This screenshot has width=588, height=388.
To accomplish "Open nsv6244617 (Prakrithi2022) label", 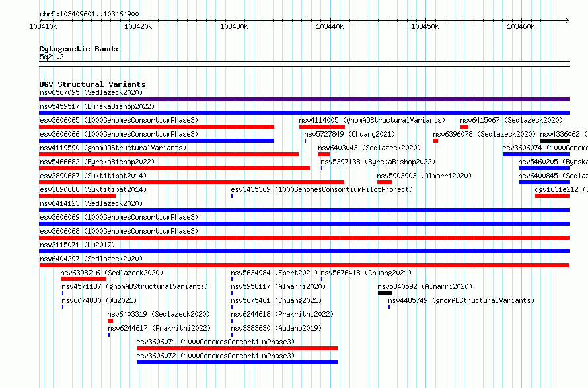I will (159, 328).
